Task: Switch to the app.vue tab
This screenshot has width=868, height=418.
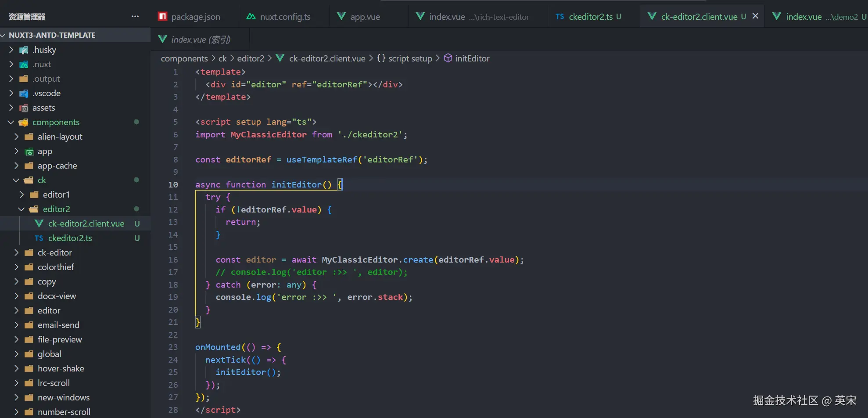Action: [x=369, y=17]
